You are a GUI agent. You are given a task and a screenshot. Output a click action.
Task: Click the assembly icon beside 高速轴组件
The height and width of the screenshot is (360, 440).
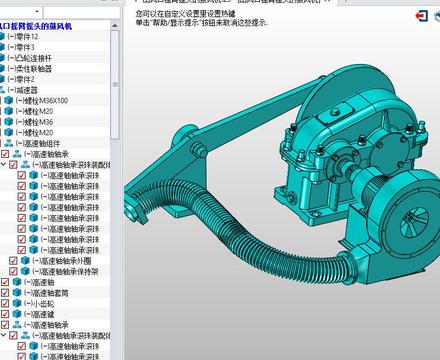point(9,143)
